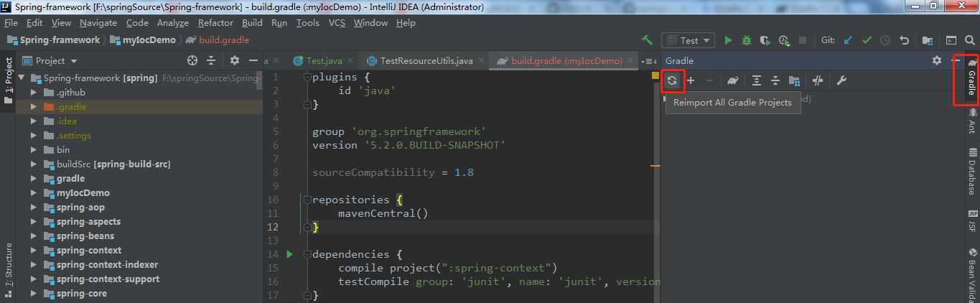
Task: Run the Test configuration
Action: point(729,40)
